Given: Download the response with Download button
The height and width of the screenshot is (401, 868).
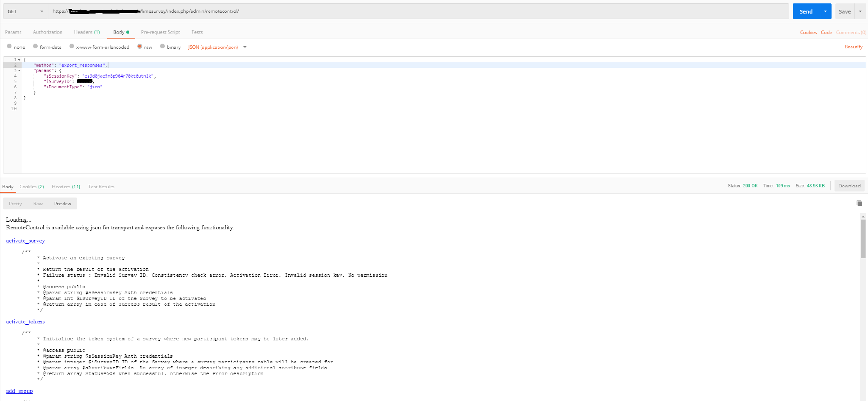Looking at the screenshot, I should point(849,186).
